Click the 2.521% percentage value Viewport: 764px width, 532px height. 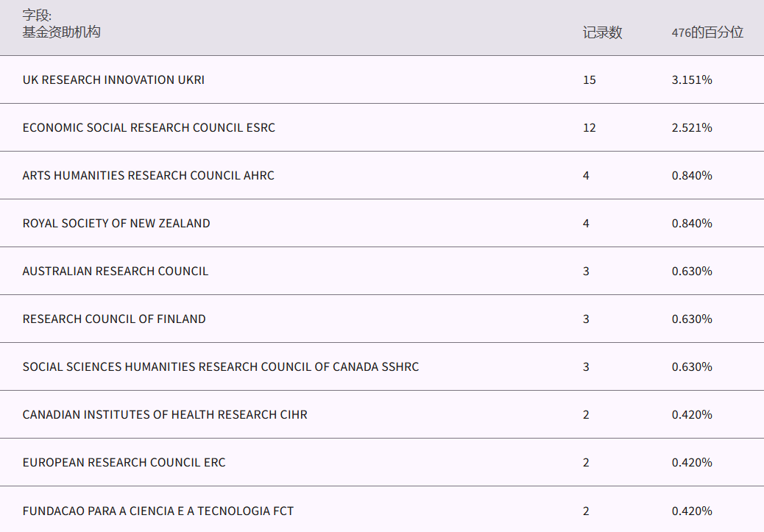point(692,127)
